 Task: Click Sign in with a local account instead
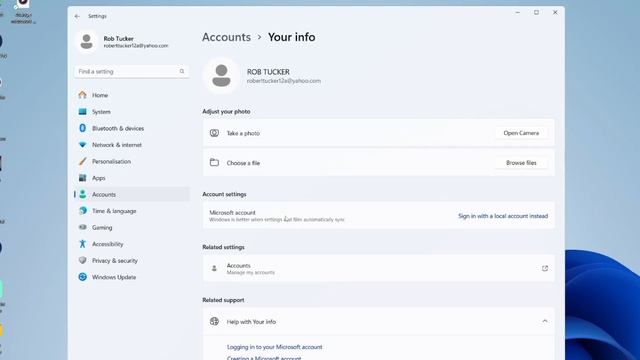(x=503, y=216)
